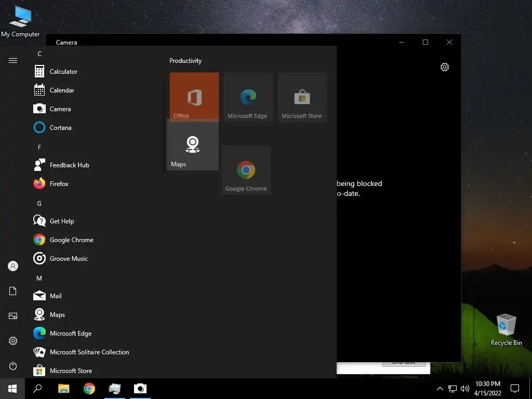Image resolution: width=532 pixels, height=399 pixels.
Task: Open the network status tray icon
Action: tap(453, 389)
